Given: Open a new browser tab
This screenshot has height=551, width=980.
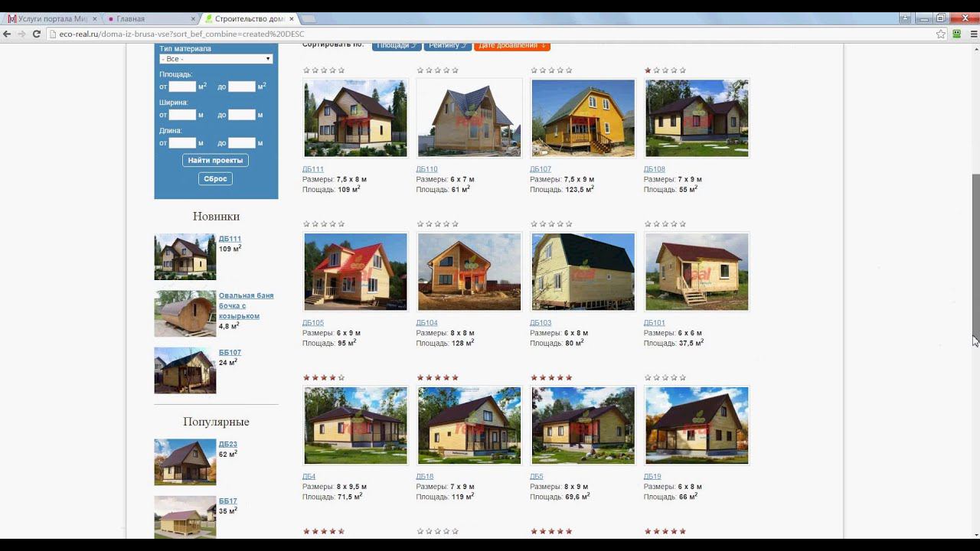Looking at the screenshot, I should (309, 18).
